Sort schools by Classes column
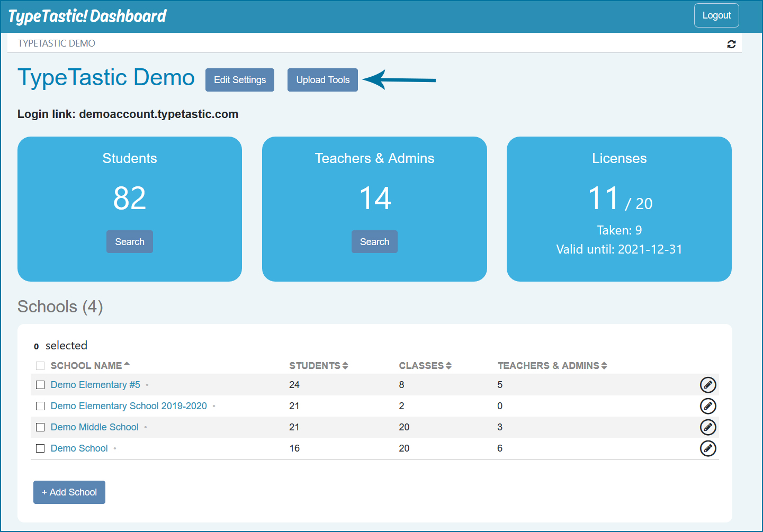This screenshot has width=763, height=532. pyautogui.click(x=425, y=366)
